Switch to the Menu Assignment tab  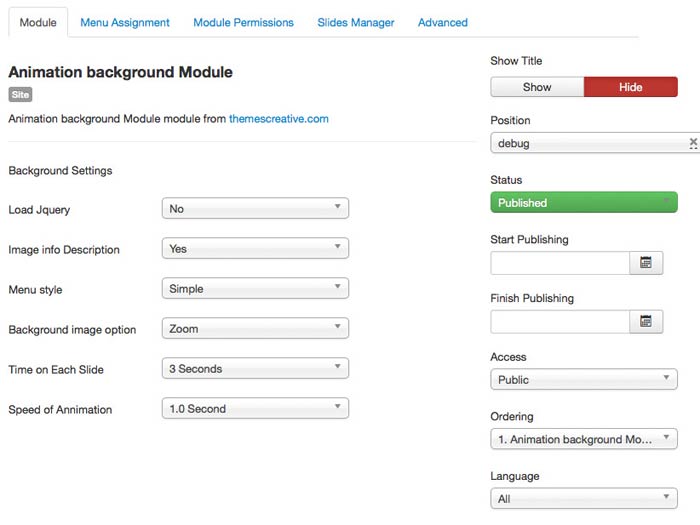coord(125,22)
